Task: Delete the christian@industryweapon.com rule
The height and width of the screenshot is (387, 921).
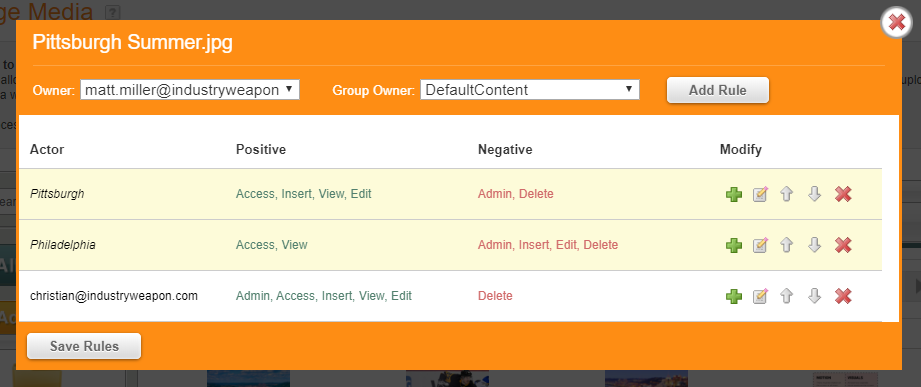Action: point(843,296)
